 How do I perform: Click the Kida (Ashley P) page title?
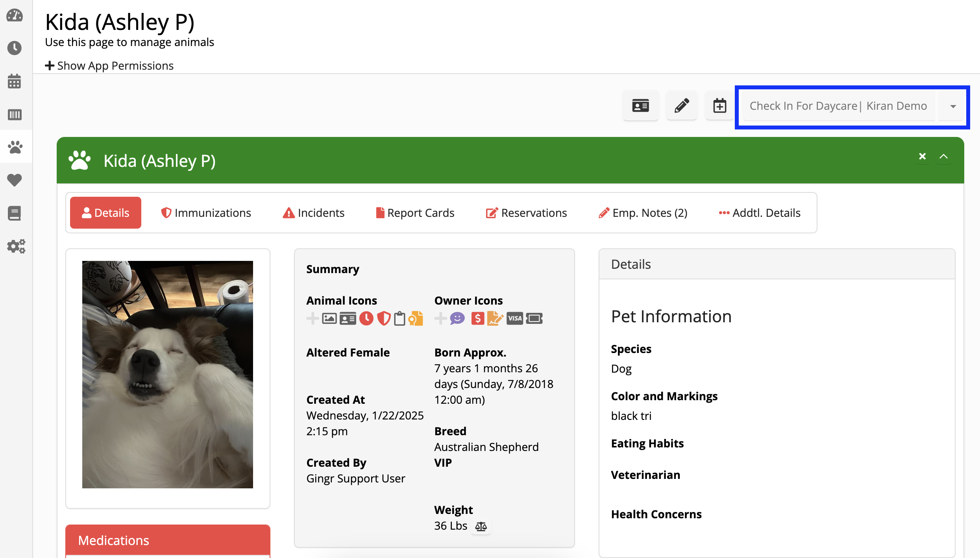point(120,22)
